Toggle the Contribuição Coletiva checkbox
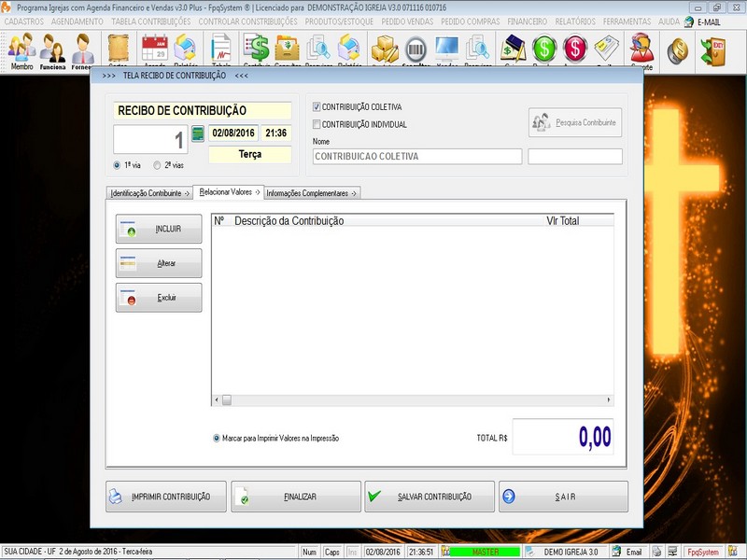The image size is (747, 560). 317,107
